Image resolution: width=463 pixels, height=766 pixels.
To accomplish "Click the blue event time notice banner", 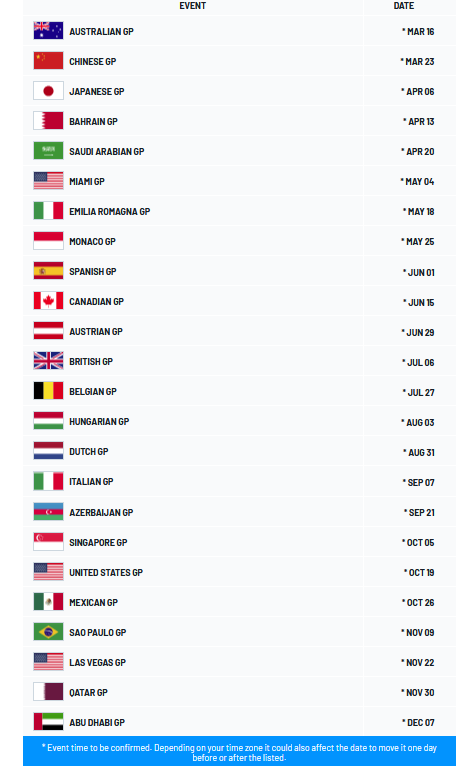I will pyautogui.click(x=239, y=751).
